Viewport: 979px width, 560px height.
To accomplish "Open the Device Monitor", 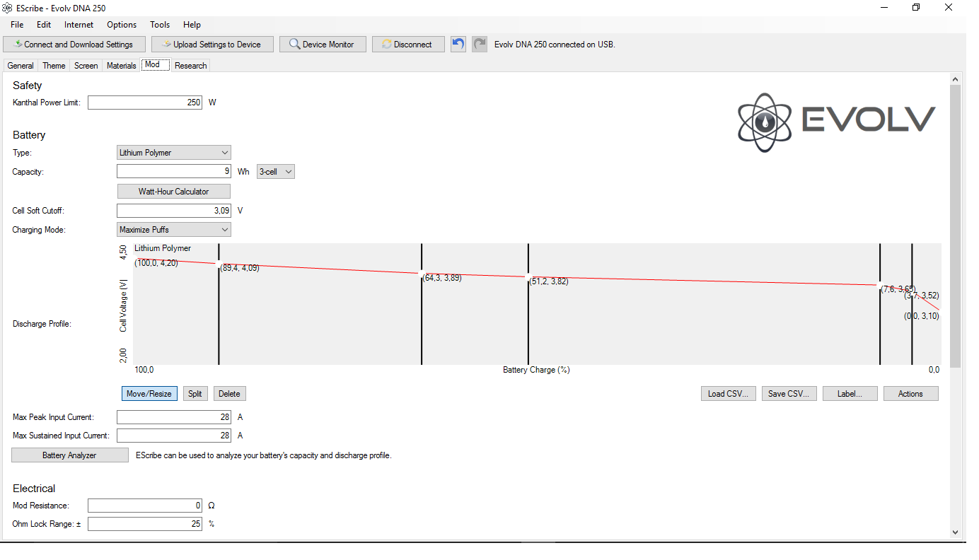I will [x=322, y=45].
